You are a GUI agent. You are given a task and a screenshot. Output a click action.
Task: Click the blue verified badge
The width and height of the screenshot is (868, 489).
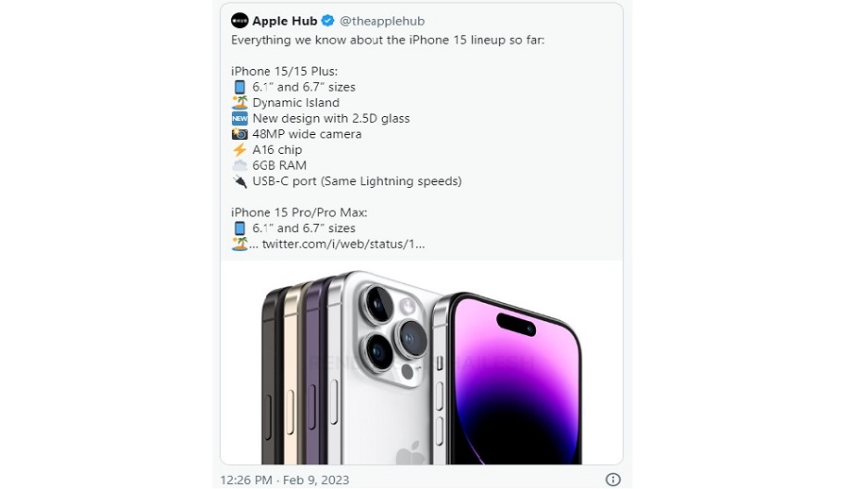coord(327,21)
